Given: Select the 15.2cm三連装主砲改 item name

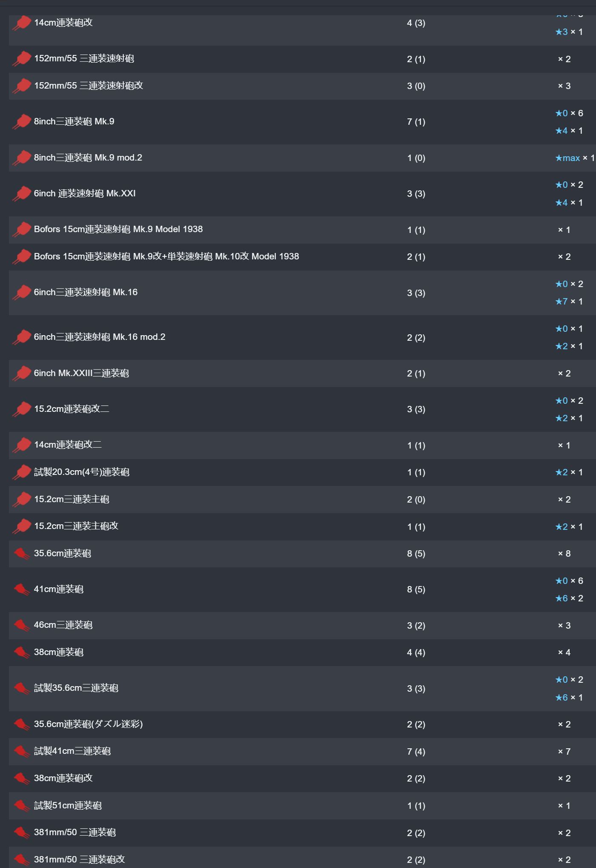Looking at the screenshot, I should pyautogui.click(x=76, y=526).
